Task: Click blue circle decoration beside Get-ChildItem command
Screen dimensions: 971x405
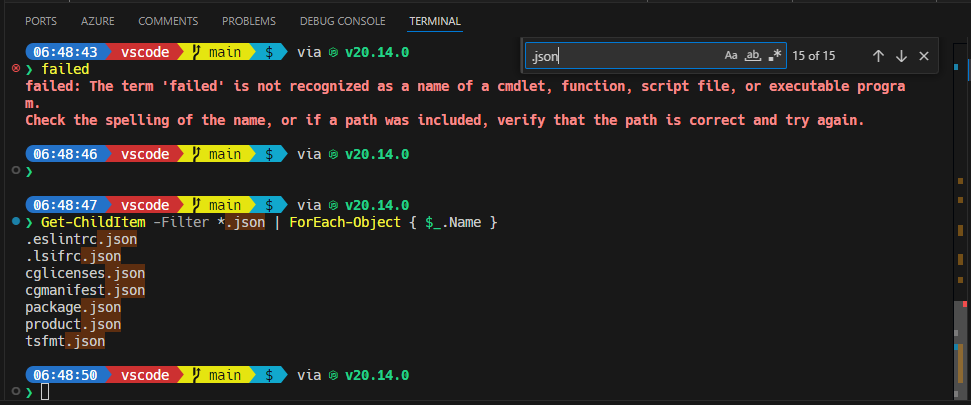Action: 15,221
